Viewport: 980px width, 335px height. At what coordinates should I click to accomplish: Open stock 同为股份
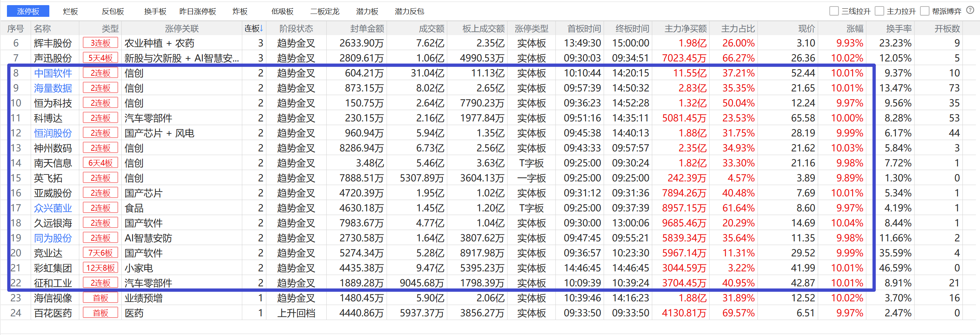tap(53, 238)
